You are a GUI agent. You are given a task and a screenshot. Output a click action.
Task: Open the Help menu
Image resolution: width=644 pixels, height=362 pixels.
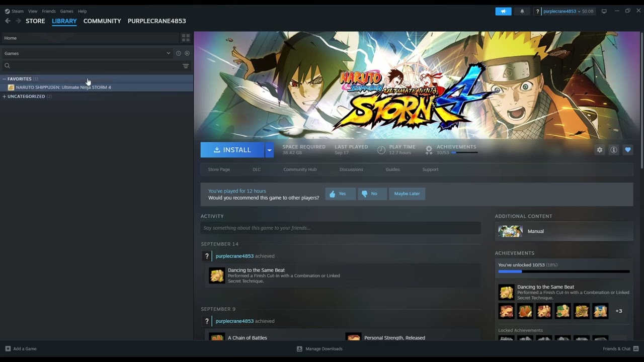(x=82, y=11)
